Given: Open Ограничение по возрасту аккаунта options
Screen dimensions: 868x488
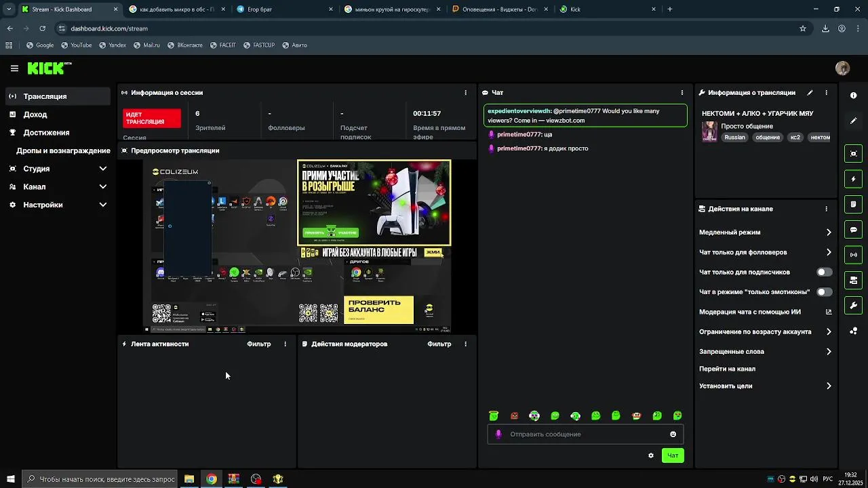Looking at the screenshot, I should coord(765,332).
